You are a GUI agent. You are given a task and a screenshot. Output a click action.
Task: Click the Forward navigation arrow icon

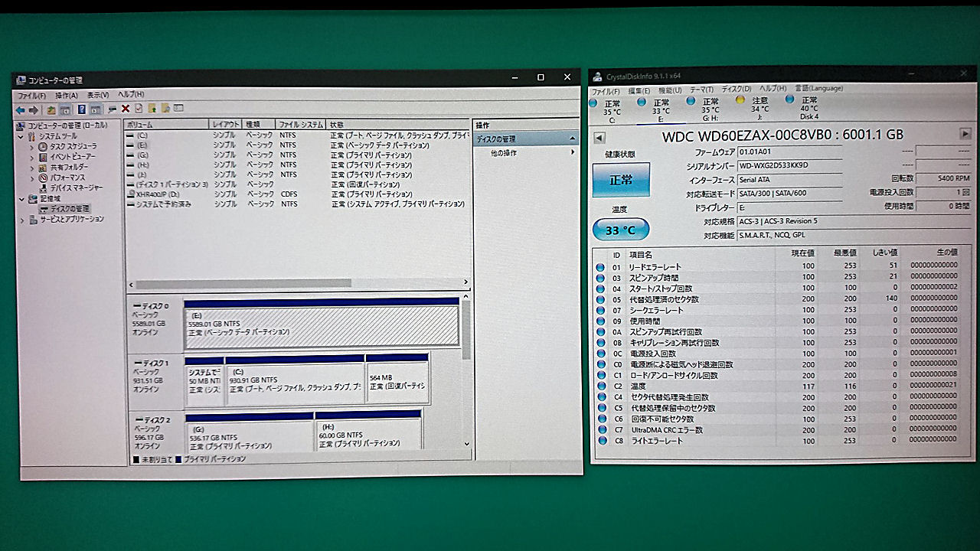(32, 109)
